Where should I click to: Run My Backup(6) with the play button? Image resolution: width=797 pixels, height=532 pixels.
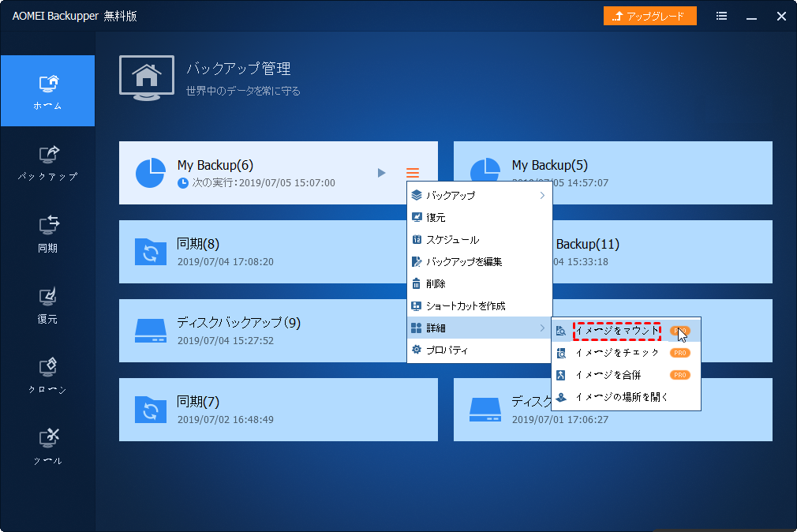pos(381,173)
